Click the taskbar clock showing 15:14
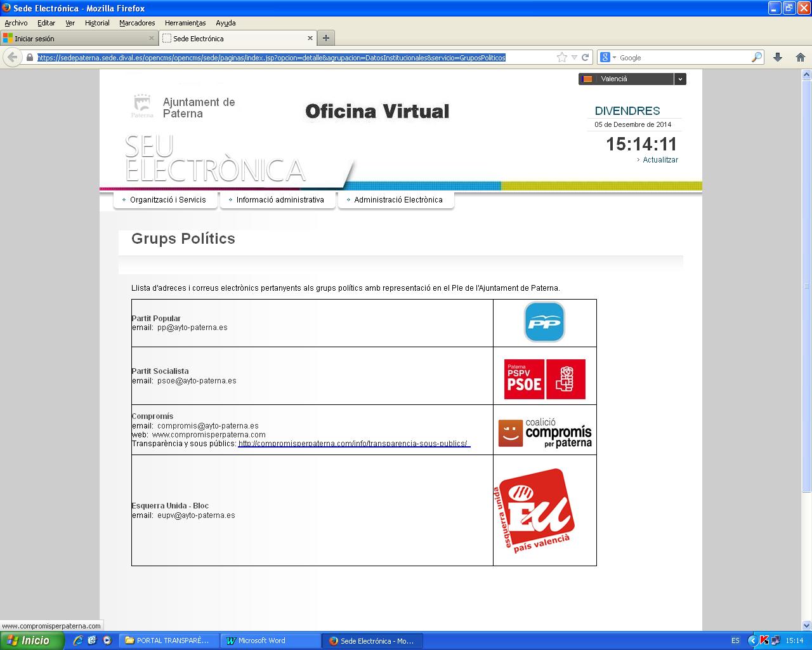 click(794, 640)
